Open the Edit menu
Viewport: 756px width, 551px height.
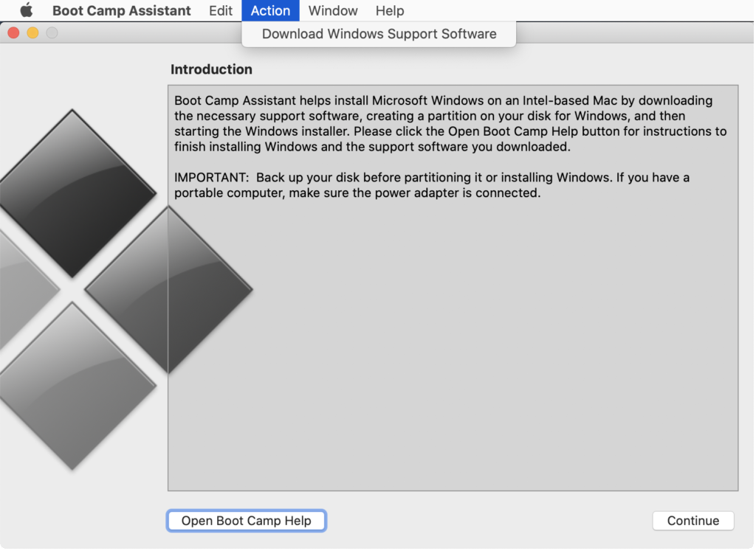[x=221, y=10]
